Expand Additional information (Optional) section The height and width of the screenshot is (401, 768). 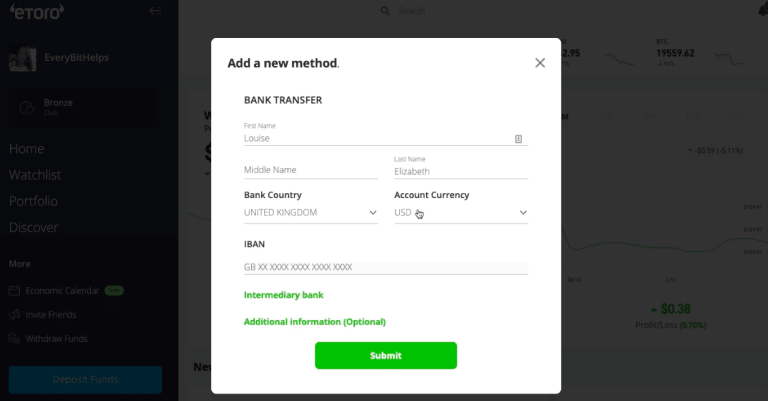[315, 322]
